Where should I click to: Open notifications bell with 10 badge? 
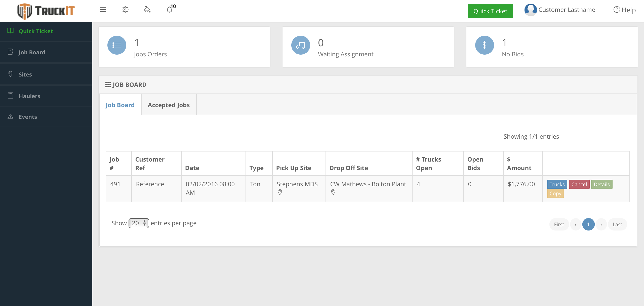pyautogui.click(x=170, y=10)
